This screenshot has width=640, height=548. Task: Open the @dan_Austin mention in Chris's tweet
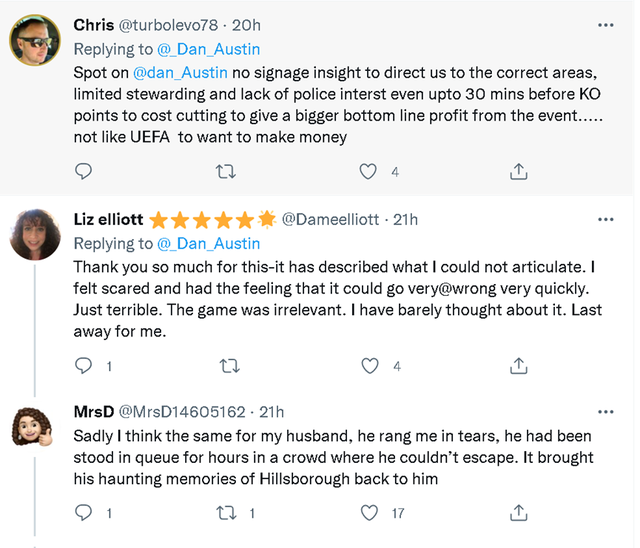pyautogui.click(x=181, y=72)
